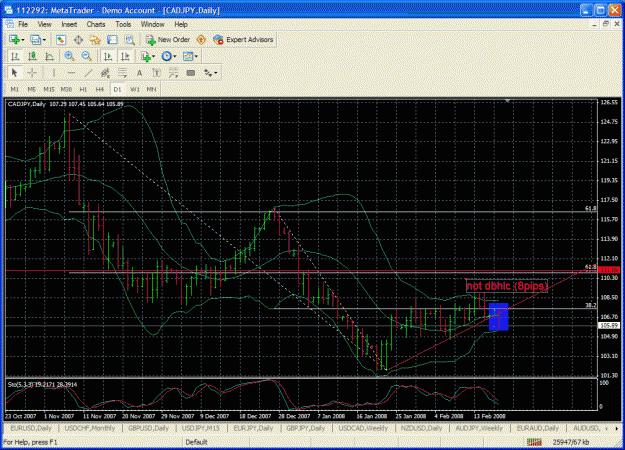This screenshot has width=625, height=450.
Task: Open the Arrows tool icon
Action: click(208, 73)
